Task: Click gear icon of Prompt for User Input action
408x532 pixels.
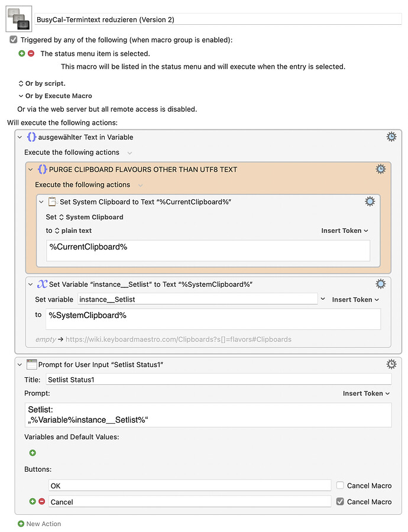Action: (391, 364)
